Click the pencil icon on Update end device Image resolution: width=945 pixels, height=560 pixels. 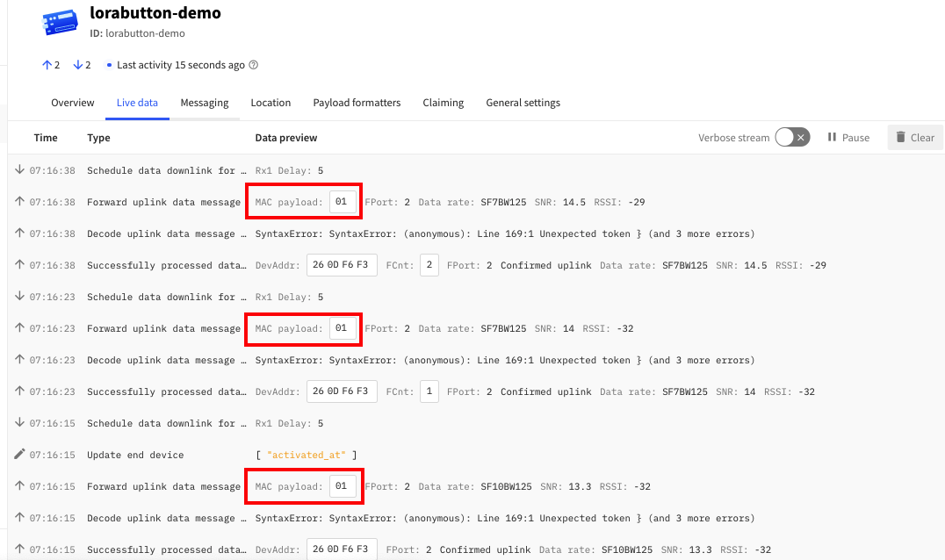pos(19,455)
